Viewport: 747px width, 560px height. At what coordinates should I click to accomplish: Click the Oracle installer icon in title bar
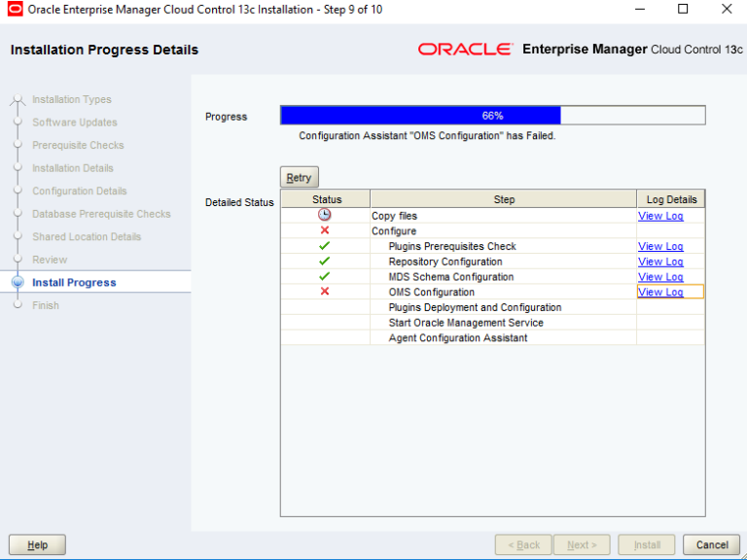pos(15,10)
